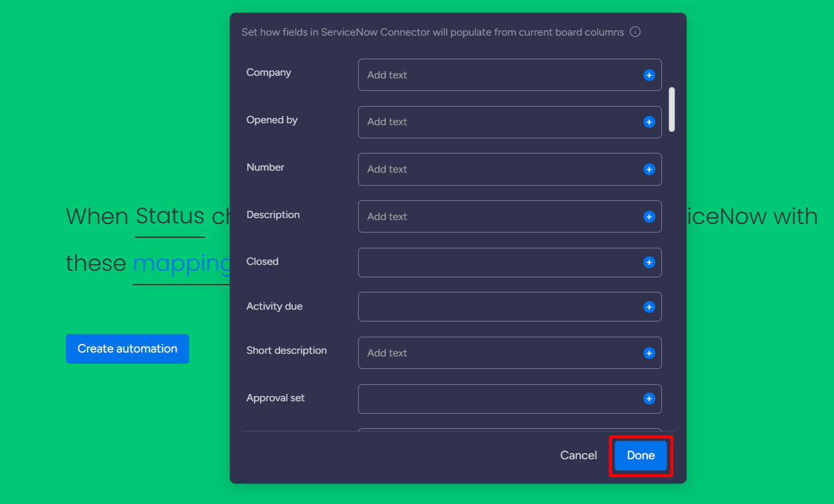Click the dialog's vertical scrollbar thumb
The width and height of the screenshot is (834, 504).
coord(672,109)
